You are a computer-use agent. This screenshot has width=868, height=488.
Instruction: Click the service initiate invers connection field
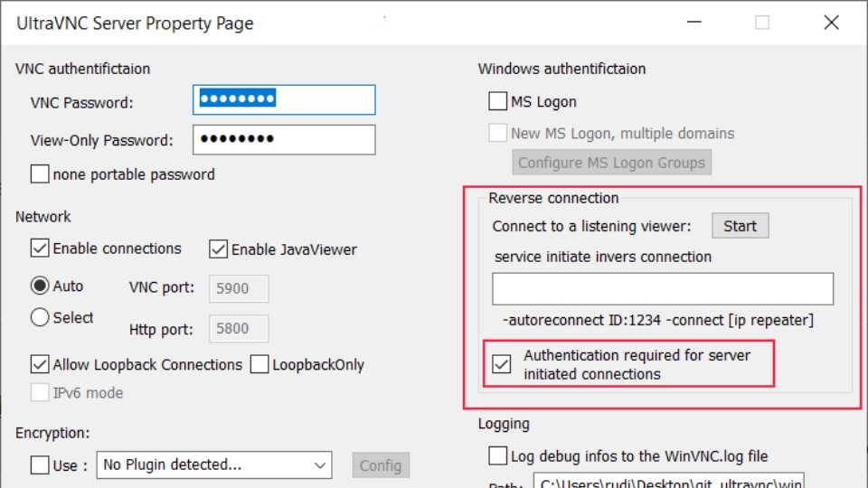point(663,288)
